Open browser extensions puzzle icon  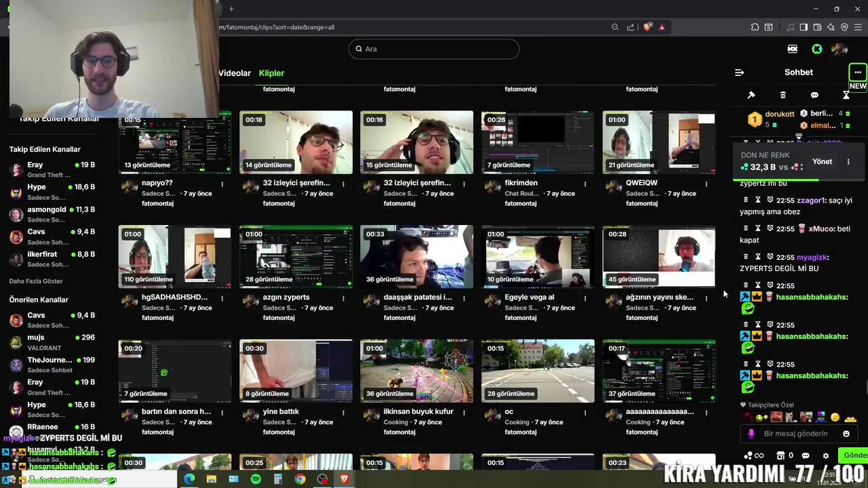pos(755,27)
